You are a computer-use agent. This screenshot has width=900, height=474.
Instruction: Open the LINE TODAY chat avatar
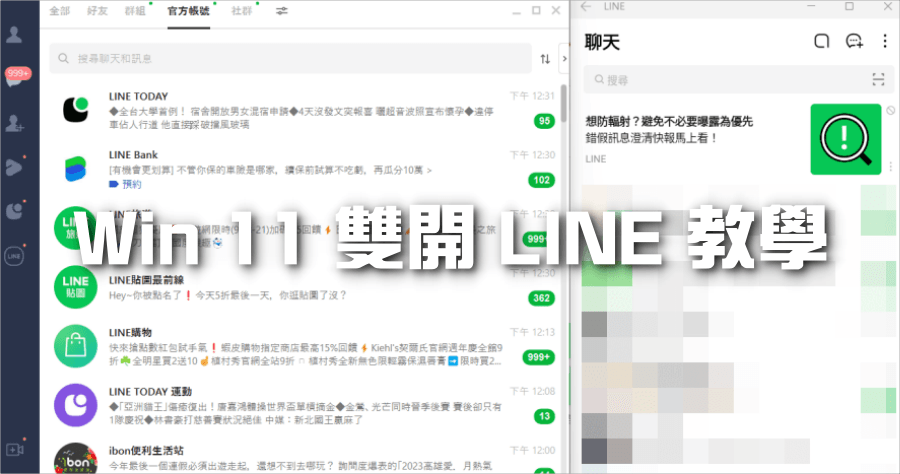coord(75,110)
